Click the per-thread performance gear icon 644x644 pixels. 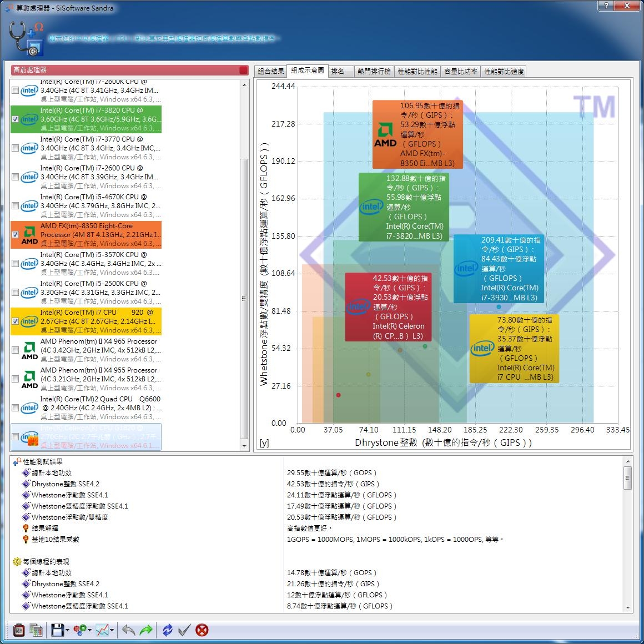(17, 561)
